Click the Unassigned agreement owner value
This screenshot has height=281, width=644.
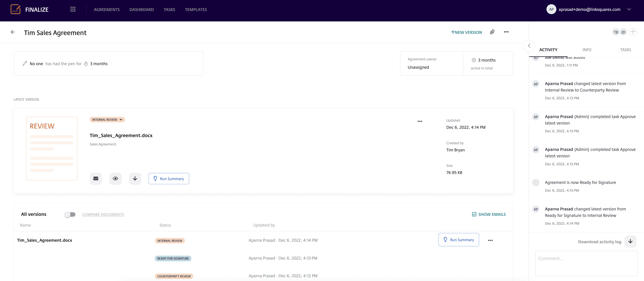point(418,67)
